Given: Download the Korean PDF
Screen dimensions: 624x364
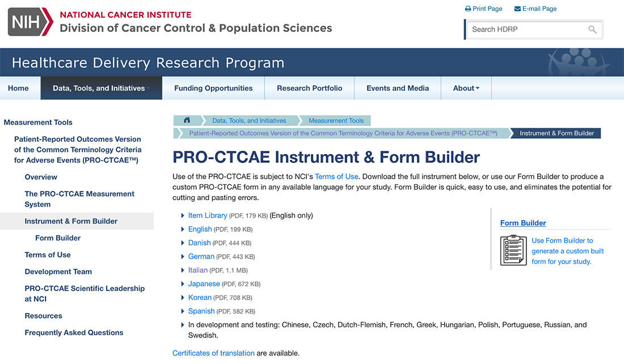Looking at the screenshot, I should pyautogui.click(x=200, y=298).
